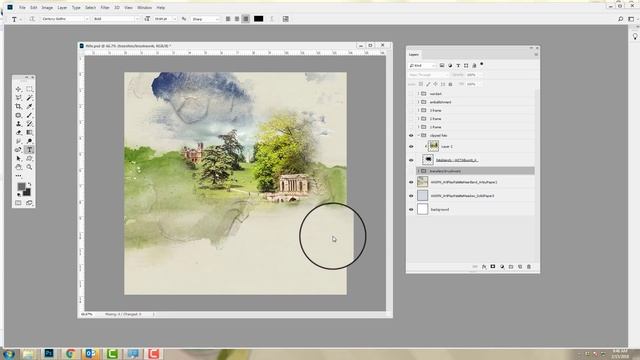Expand the 3 frame group
This screenshot has width=640, height=360.
[418, 110]
